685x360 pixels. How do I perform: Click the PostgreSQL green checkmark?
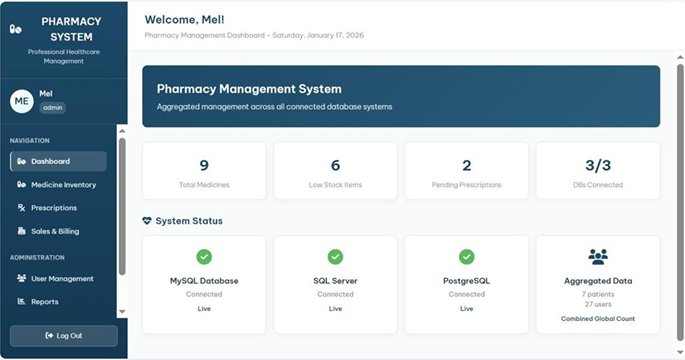click(467, 257)
